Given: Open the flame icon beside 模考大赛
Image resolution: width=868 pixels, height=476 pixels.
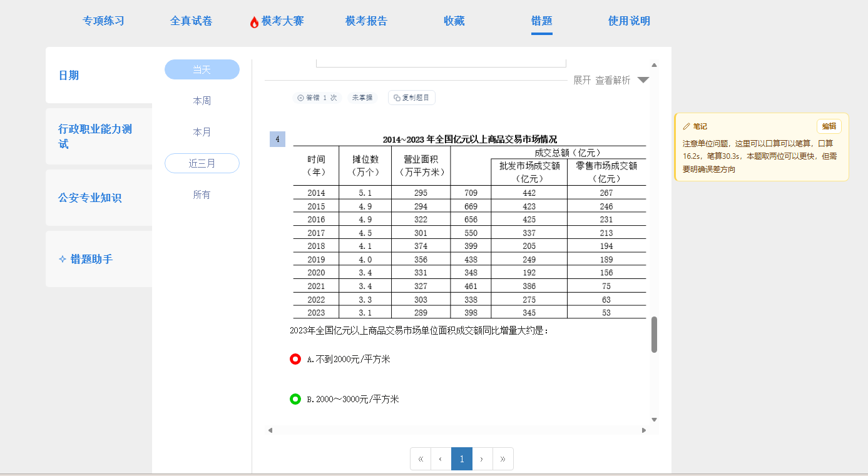Looking at the screenshot, I should pyautogui.click(x=254, y=22).
